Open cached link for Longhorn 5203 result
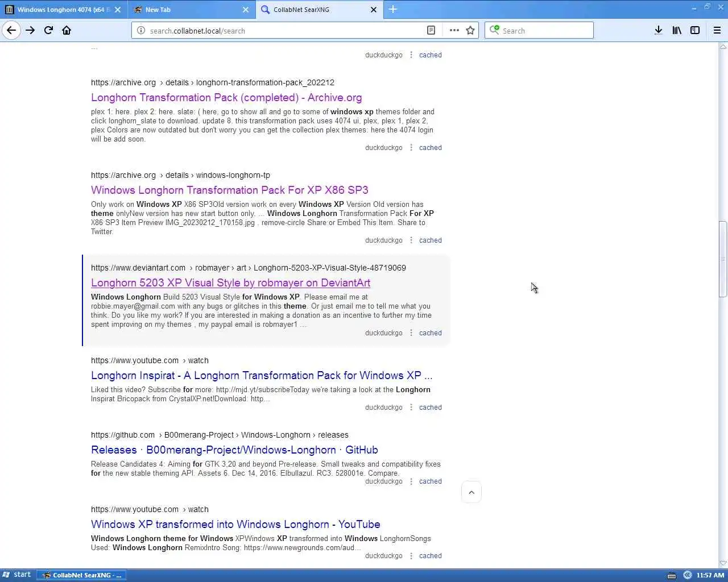The height and width of the screenshot is (582, 728). (x=431, y=333)
